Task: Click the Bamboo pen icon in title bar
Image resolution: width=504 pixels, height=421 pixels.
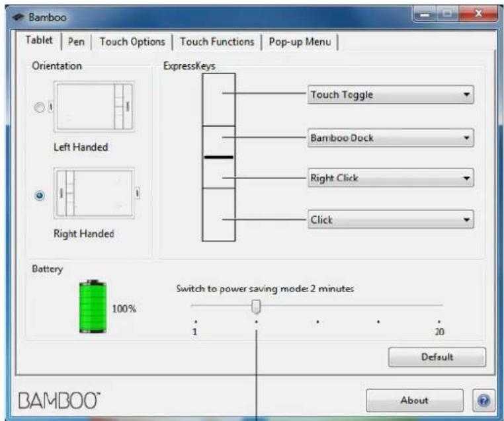Action: tap(19, 17)
